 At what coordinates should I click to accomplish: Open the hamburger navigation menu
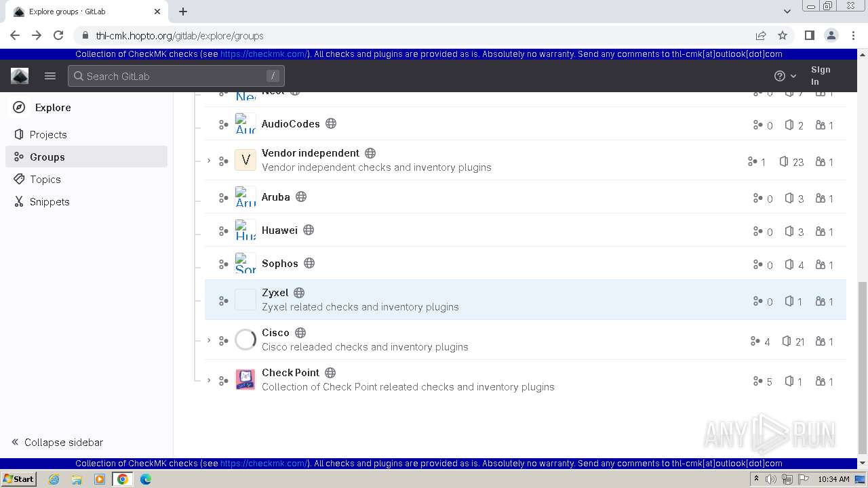pos(50,76)
